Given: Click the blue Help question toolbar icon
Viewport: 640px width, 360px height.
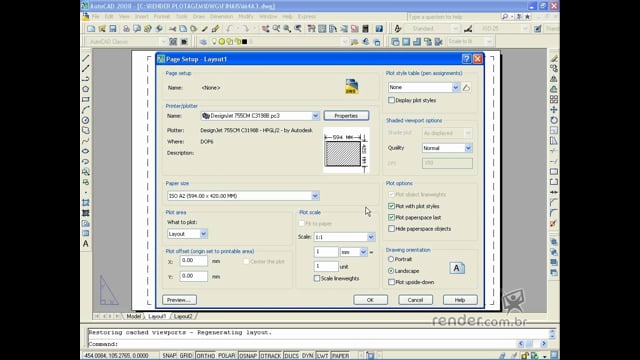Looking at the screenshot, I should (379, 29).
